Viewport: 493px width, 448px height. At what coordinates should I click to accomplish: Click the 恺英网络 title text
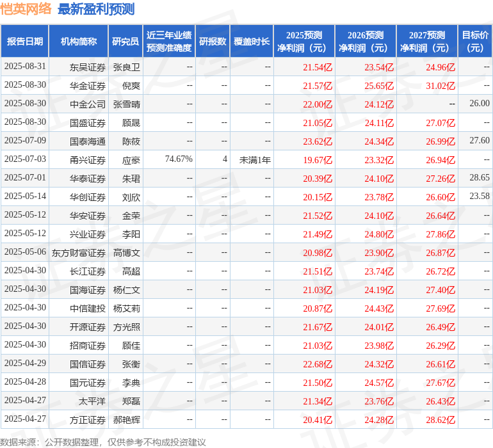point(26,8)
